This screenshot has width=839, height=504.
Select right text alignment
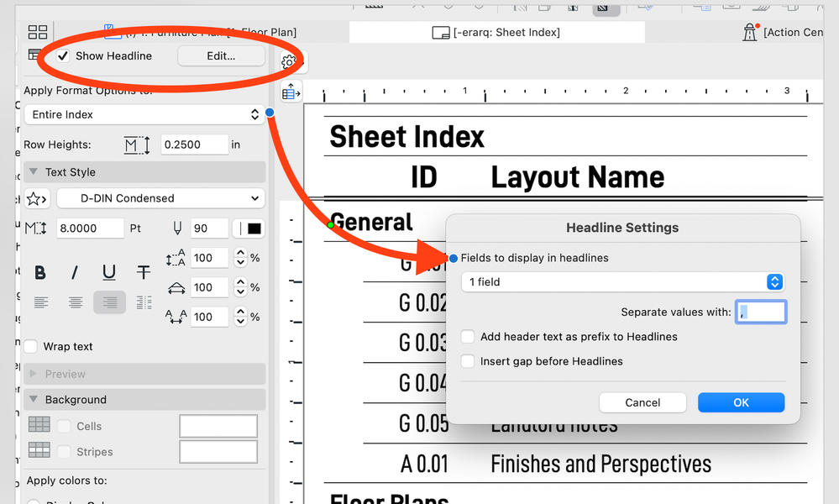pos(110,303)
